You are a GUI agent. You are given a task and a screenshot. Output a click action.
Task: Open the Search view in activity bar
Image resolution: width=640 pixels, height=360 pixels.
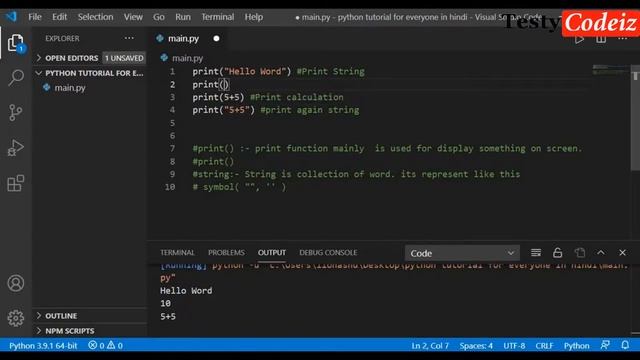pos(16,78)
